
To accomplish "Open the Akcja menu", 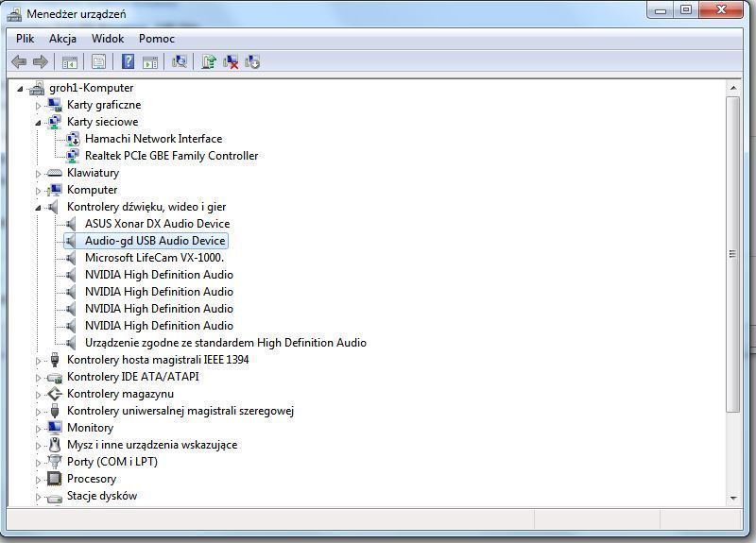I will 62,39.
